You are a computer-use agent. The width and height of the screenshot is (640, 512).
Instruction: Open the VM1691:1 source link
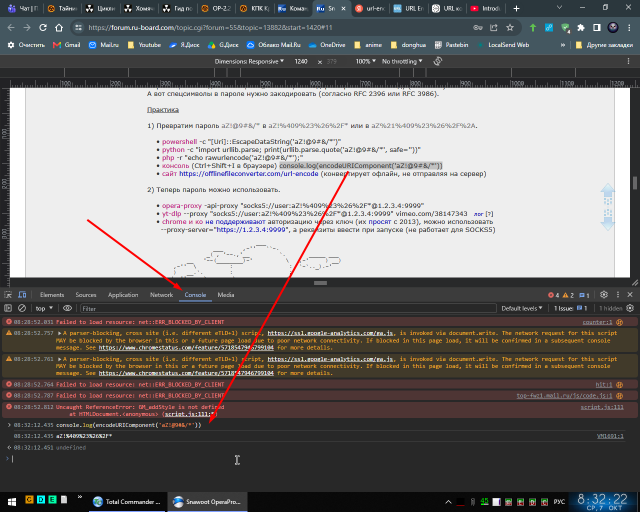tap(610, 436)
